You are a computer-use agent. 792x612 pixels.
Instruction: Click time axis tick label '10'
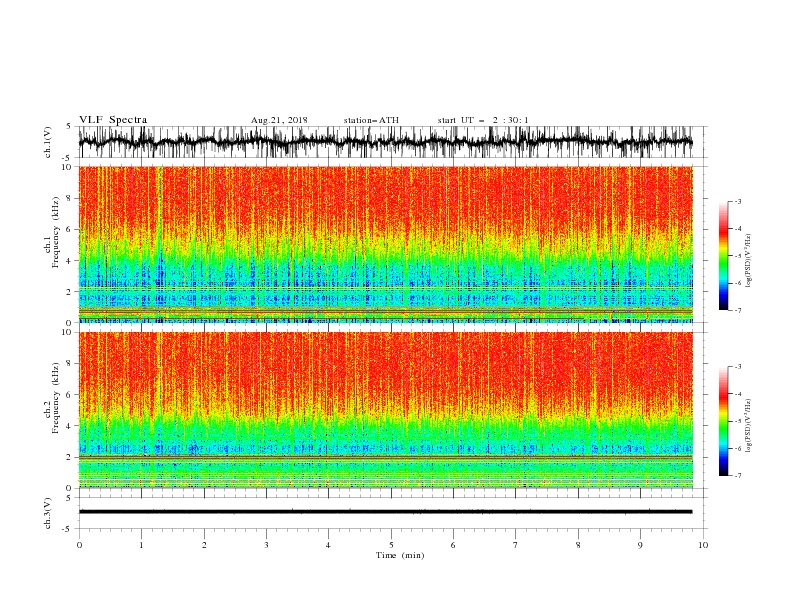[703, 545]
